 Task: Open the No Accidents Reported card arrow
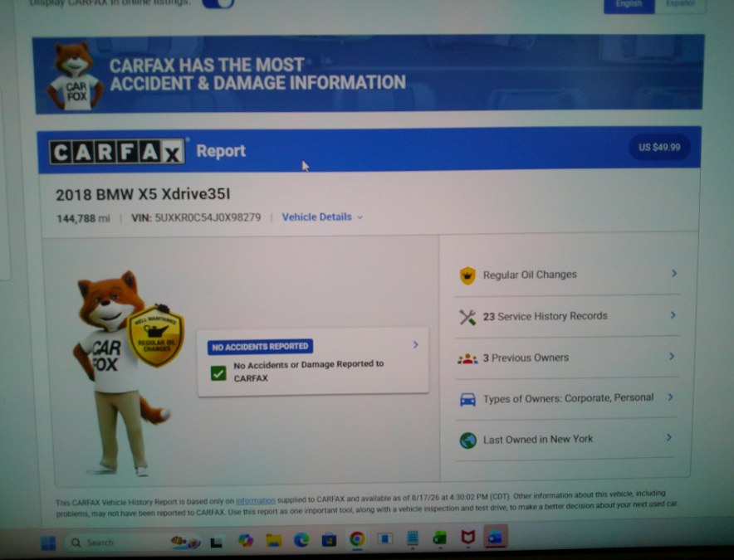(x=415, y=345)
